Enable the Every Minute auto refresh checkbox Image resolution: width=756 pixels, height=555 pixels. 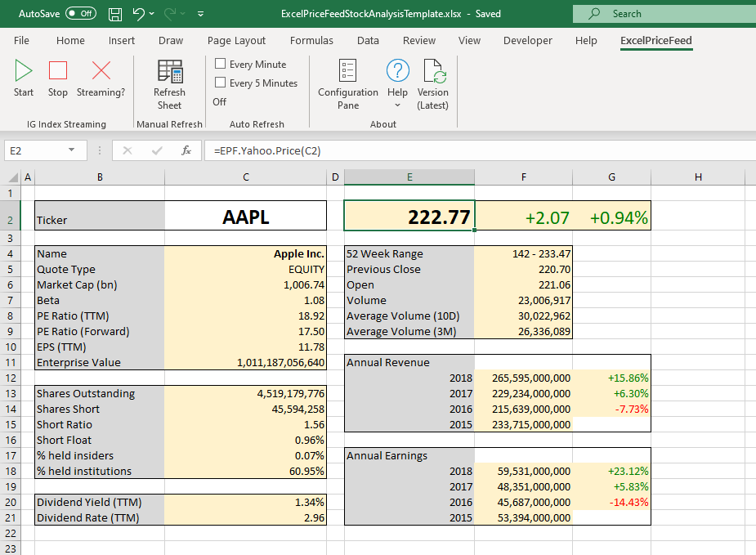(221, 63)
